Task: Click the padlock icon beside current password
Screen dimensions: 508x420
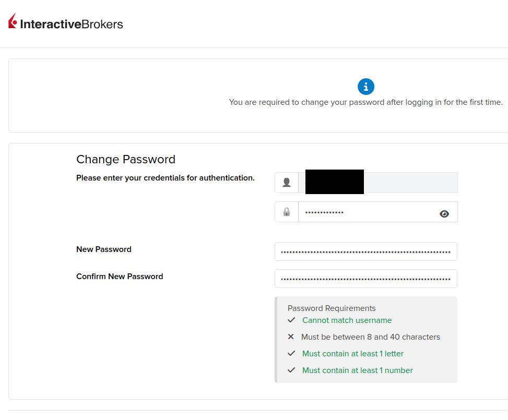Action: pyautogui.click(x=287, y=212)
